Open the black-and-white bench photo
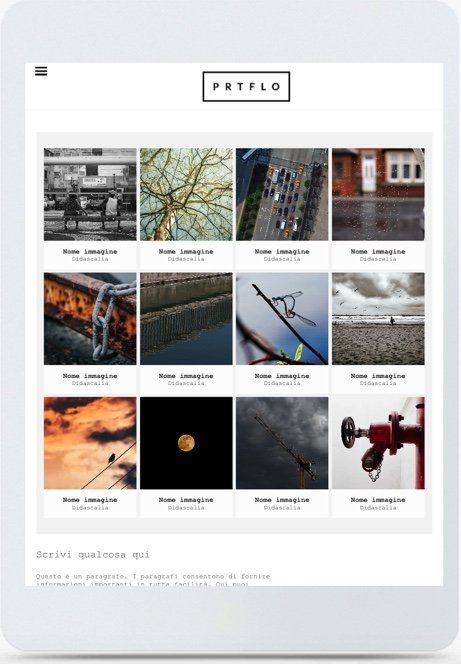 [90, 194]
